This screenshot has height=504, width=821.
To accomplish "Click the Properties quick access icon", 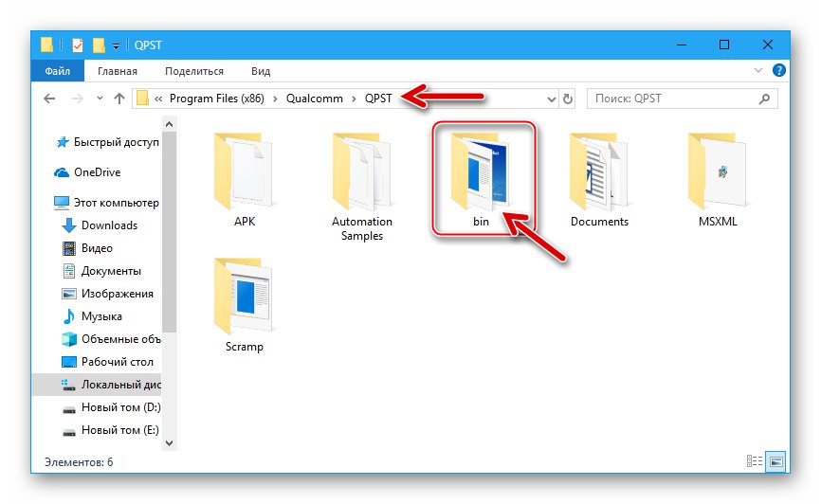I will (78, 45).
